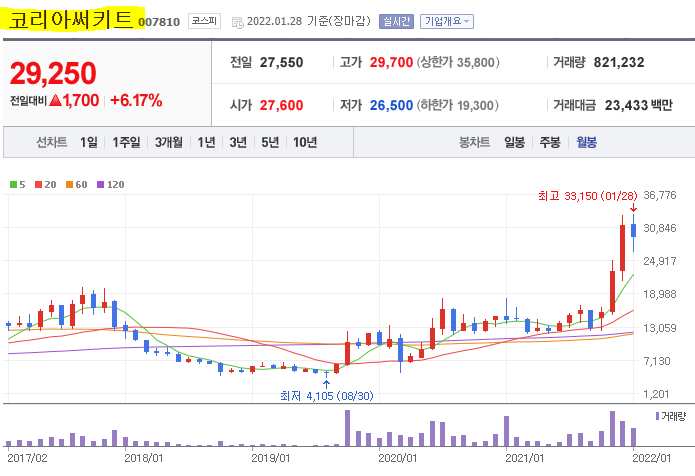
Task: Click the 13,059 price axis label
Action: click(x=660, y=328)
